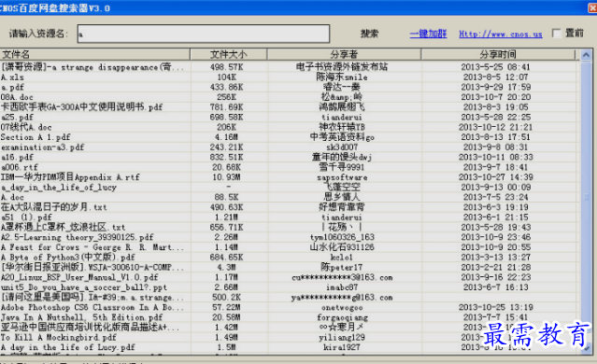Click file size 57.22M
597x364 pixels.
(x=226, y=307)
